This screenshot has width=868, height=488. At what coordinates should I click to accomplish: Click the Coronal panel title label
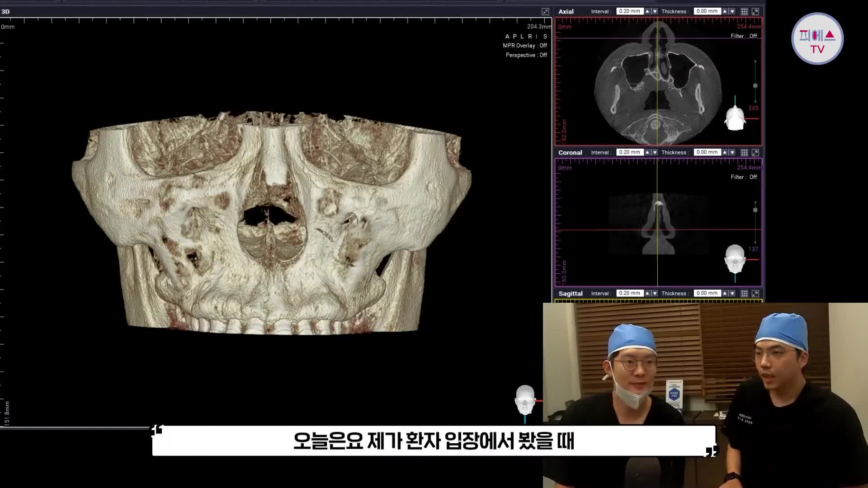click(570, 153)
